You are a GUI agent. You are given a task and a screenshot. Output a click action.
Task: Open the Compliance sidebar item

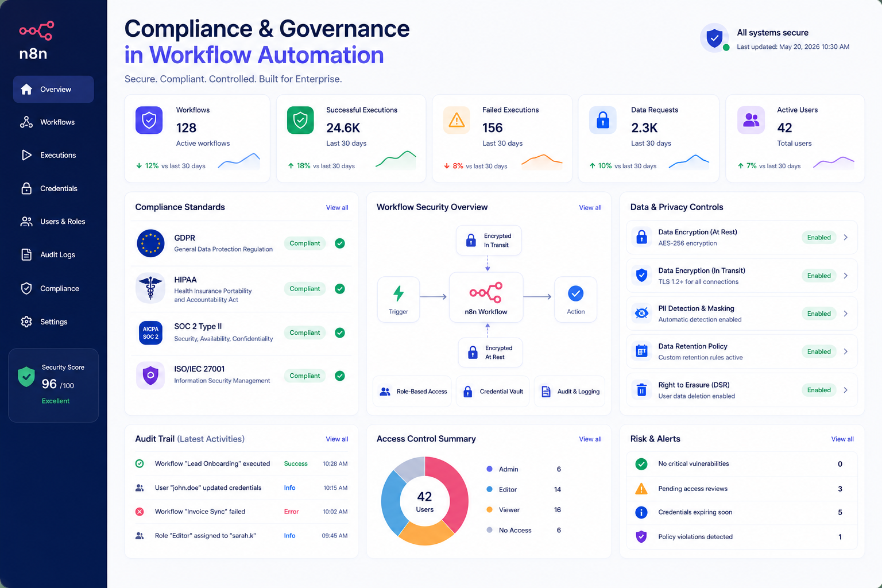point(53,288)
